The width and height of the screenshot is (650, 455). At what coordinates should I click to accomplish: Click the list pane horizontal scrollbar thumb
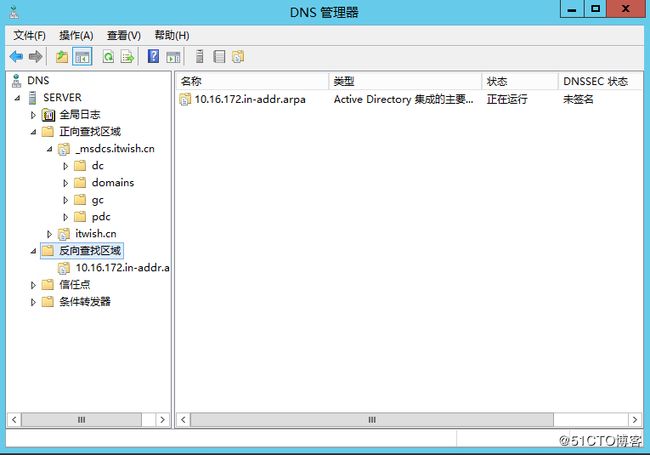pos(372,420)
